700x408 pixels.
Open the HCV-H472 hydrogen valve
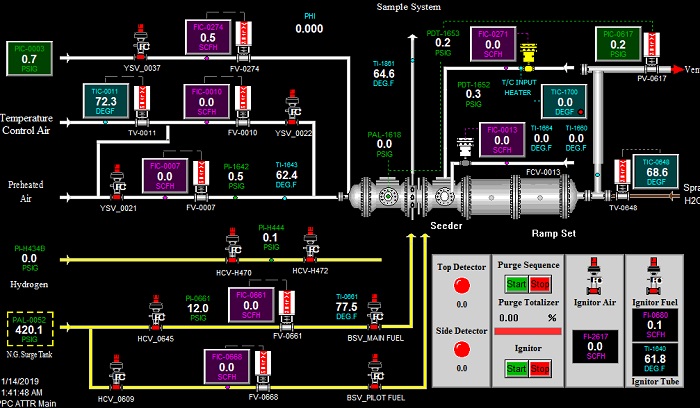pyautogui.click(x=310, y=245)
